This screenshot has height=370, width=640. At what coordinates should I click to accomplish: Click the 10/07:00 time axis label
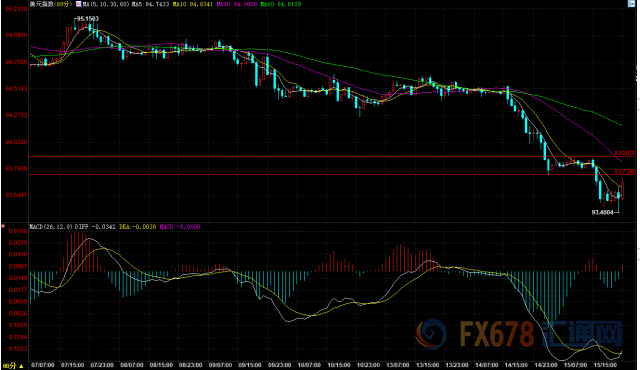coord(309,365)
